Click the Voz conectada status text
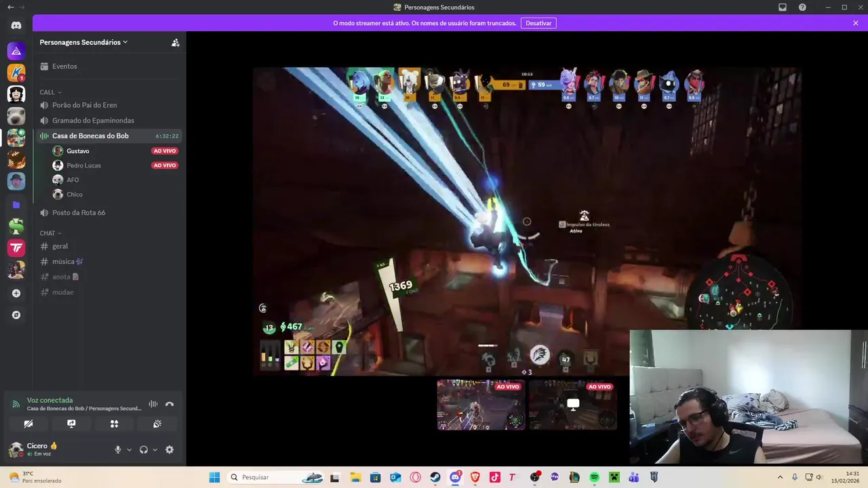This screenshot has height=488, width=868. click(x=50, y=400)
